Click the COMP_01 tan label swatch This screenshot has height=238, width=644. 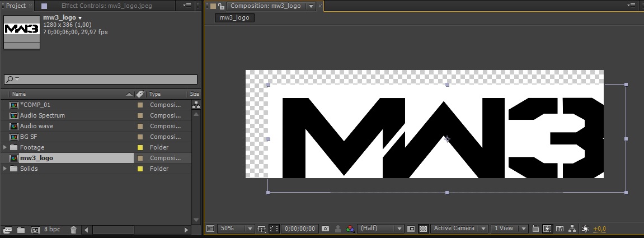tap(140, 105)
